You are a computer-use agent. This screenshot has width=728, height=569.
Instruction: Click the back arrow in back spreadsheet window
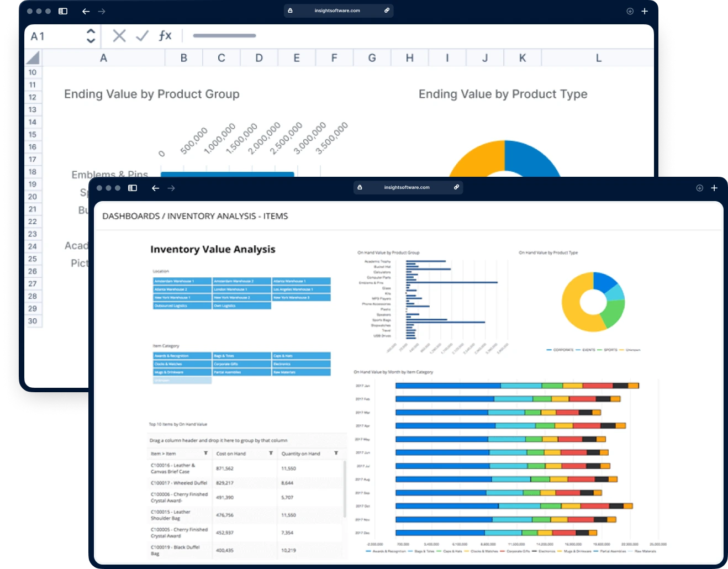(x=86, y=11)
